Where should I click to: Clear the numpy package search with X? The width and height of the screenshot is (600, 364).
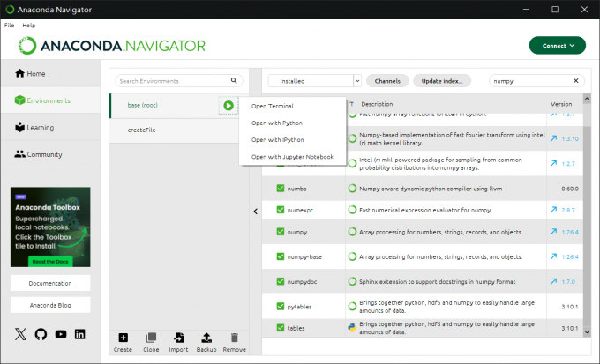click(x=576, y=81)
